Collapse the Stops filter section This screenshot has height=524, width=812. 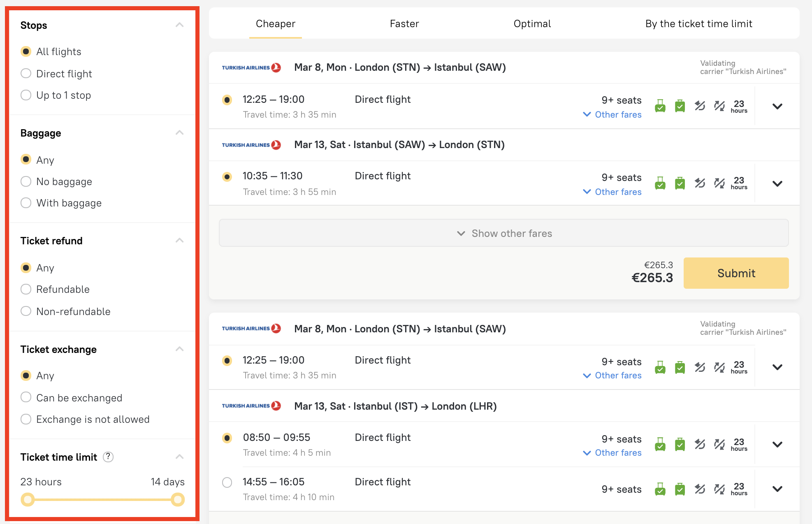179,25
